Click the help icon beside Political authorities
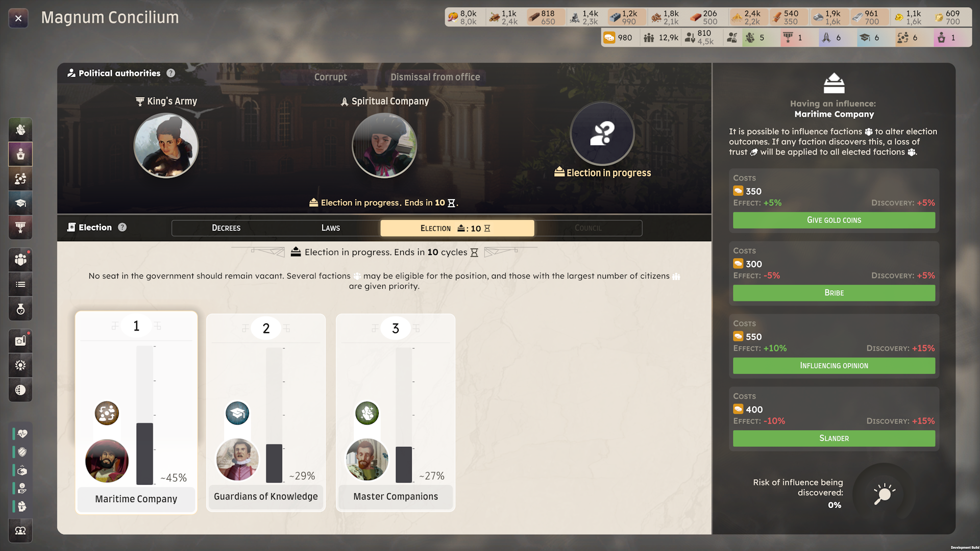Image resolution: width=980 pixels, height=551 pixels. click(171, 73)
